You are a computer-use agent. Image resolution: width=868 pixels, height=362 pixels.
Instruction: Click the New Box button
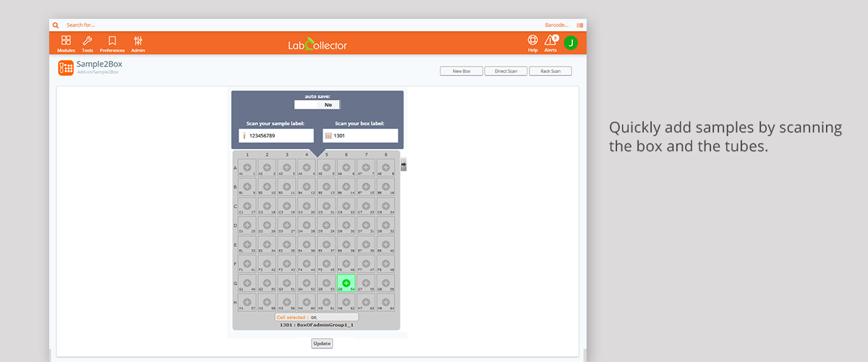[461, 71]
